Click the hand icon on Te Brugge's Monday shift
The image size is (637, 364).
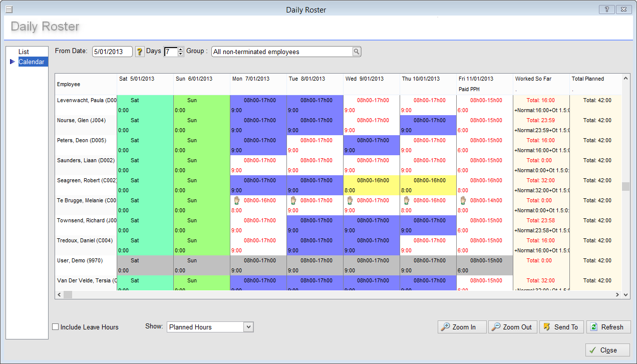coord(238,200)
